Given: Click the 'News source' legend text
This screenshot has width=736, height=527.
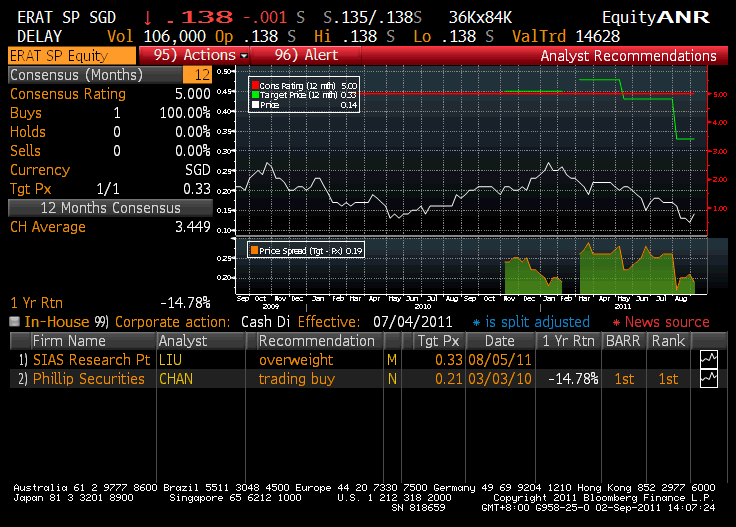Looking at the screenshot, I should tap(667, 322).
